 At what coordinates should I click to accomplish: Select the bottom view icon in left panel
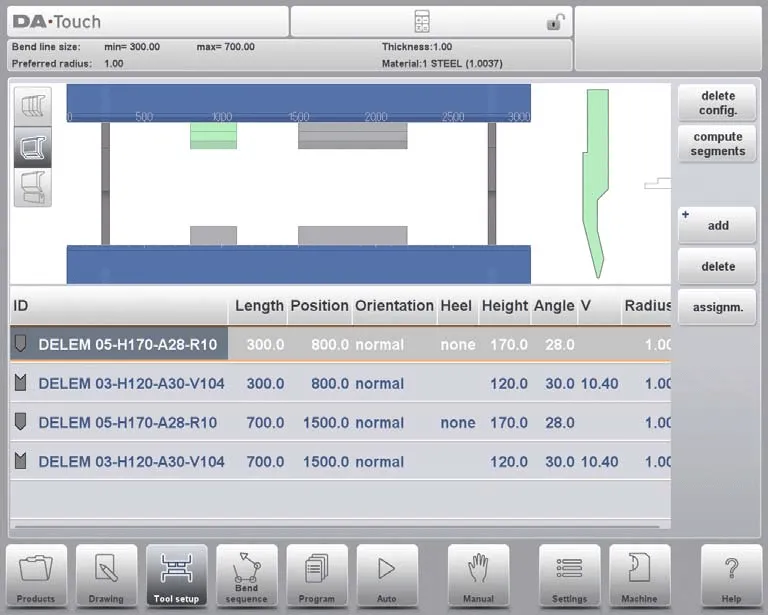point(32,188)
